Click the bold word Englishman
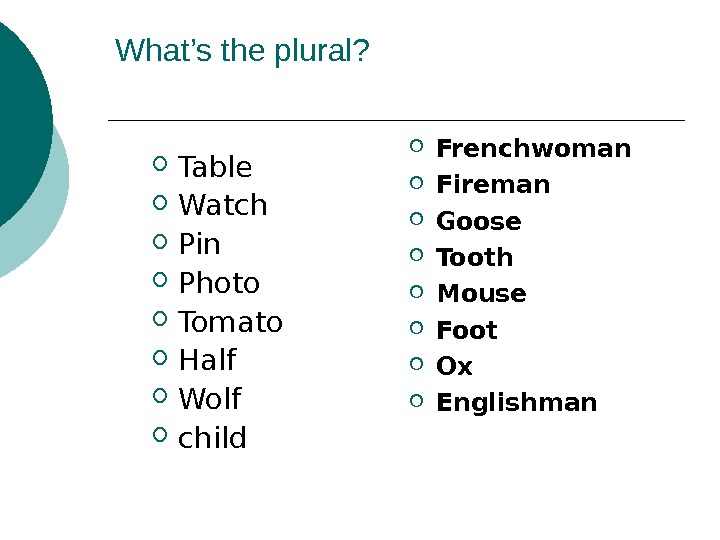The height and width of the screenshot is (540, 720). tap(517, 403)
